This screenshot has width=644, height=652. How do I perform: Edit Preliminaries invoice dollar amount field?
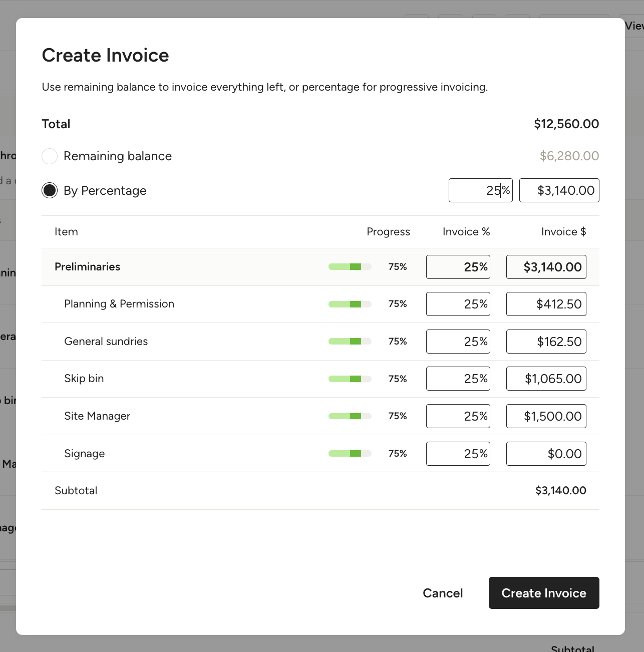click(546, 267)
